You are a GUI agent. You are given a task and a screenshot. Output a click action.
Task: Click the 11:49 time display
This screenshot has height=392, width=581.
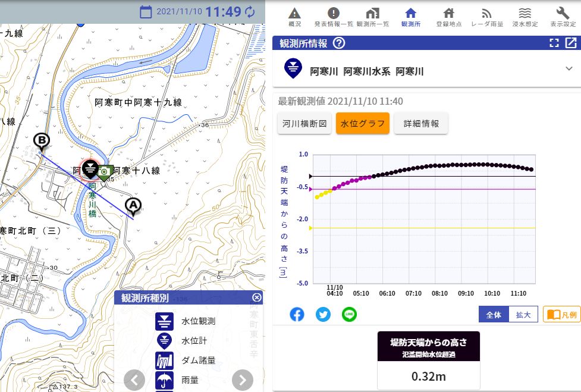click(223, 11)
